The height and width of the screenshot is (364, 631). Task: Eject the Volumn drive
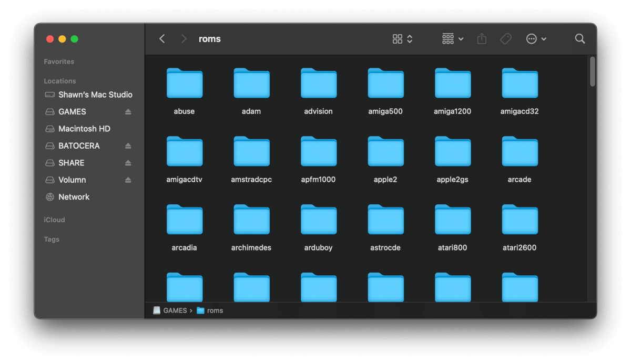click(128, 180)
